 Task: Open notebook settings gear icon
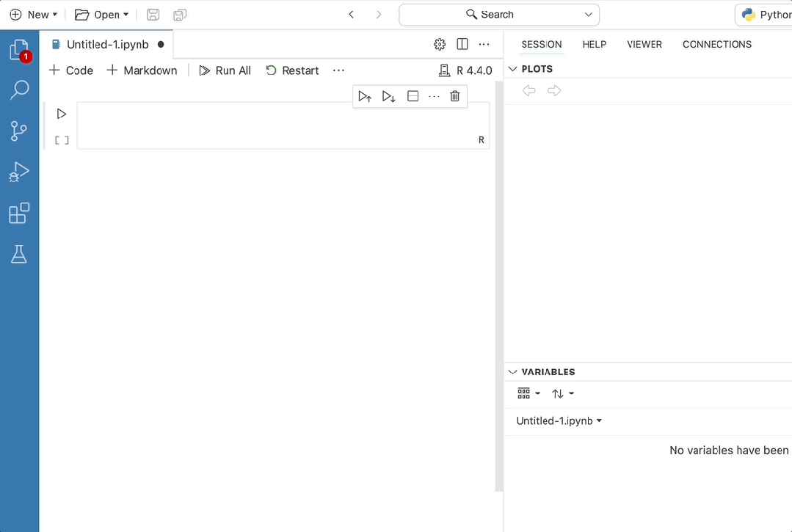440,45
